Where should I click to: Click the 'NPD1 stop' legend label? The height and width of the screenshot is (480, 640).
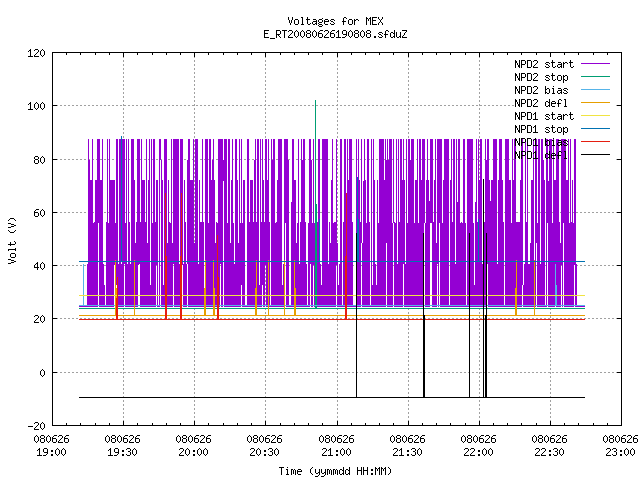pyautogui.click(x=541, y=129)
